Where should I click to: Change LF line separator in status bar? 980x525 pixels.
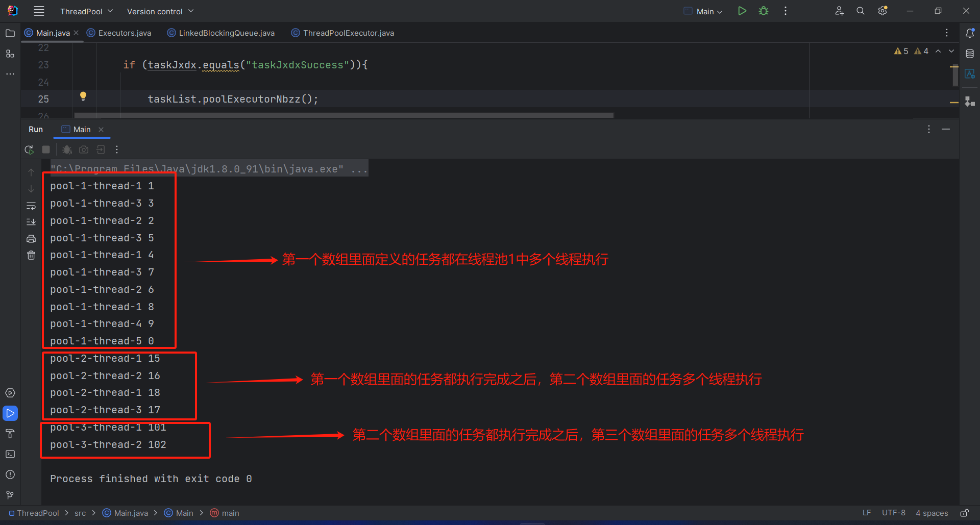(x=867, y=513)
